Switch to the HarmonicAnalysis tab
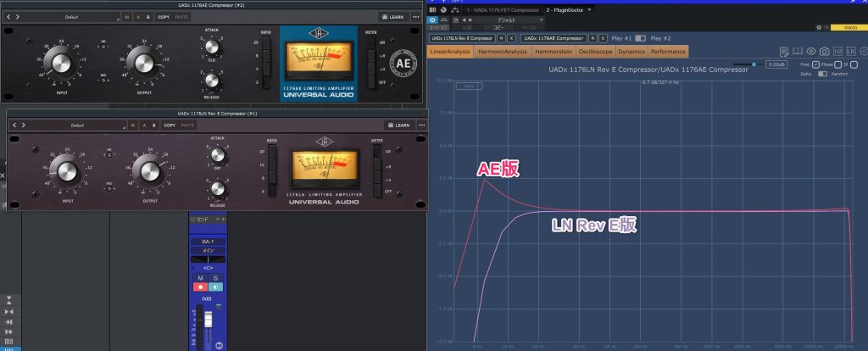This screenshot has height=351, width=868. click(x=501, y=52)
